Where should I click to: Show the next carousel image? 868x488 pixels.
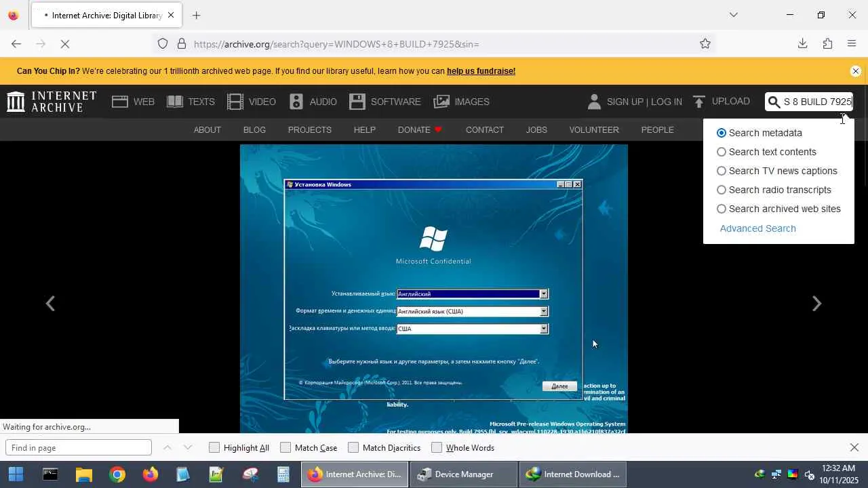[x=817, y=303]
